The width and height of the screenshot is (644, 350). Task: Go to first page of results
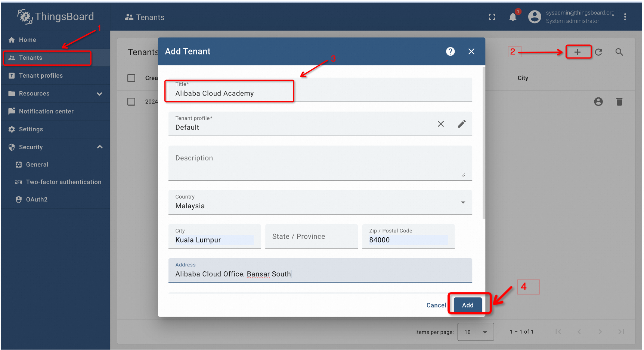pyautogui.click(x=558, y=332)
